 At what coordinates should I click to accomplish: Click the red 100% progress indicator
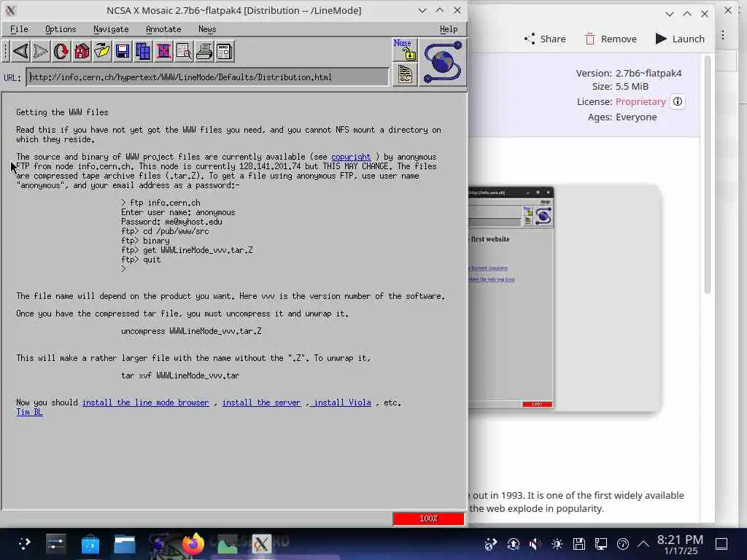(x=428, y=518)
